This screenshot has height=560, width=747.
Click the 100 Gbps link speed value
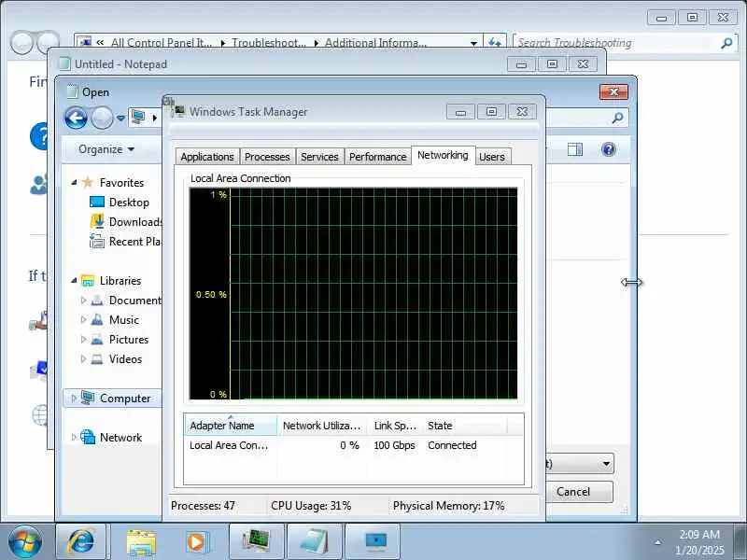click(x=394, y=445)
